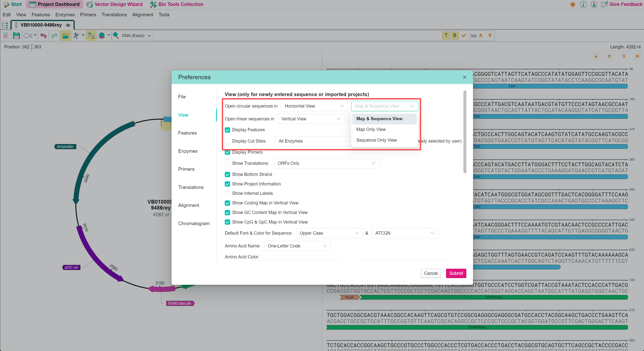The height and width of the screenshot is (351, 644).
Task: Click the scissors enzyme cut-site icon
Action: (76, 36)
